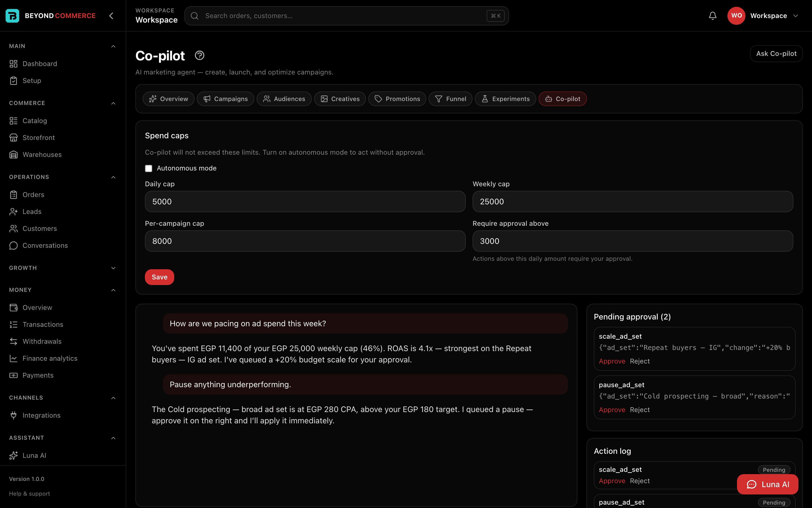Switch to the Creatives tab
Screen dimensions: 812x508
340,99
